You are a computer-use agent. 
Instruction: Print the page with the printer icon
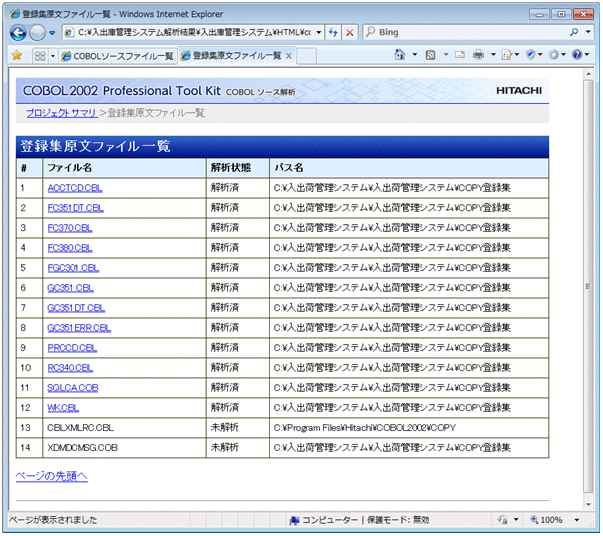point(478,55)
